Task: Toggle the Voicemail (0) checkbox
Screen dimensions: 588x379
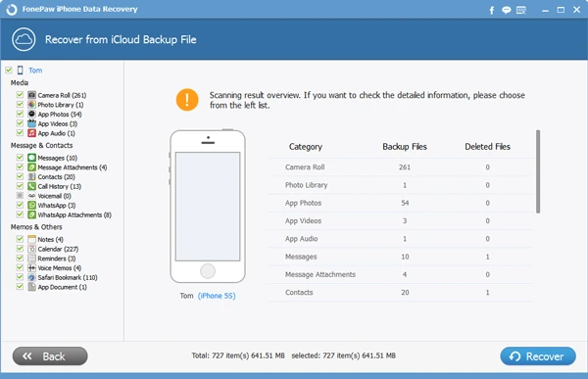Action: [20, 196]
